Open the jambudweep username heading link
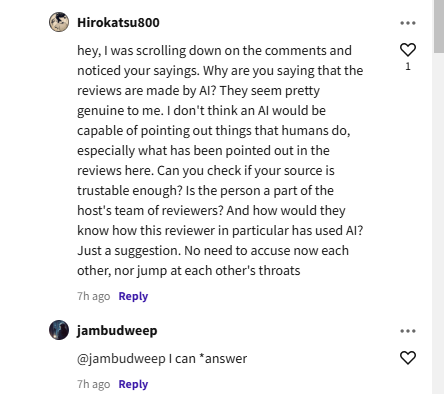The image size is (444, 394). (x=117, y=331)
